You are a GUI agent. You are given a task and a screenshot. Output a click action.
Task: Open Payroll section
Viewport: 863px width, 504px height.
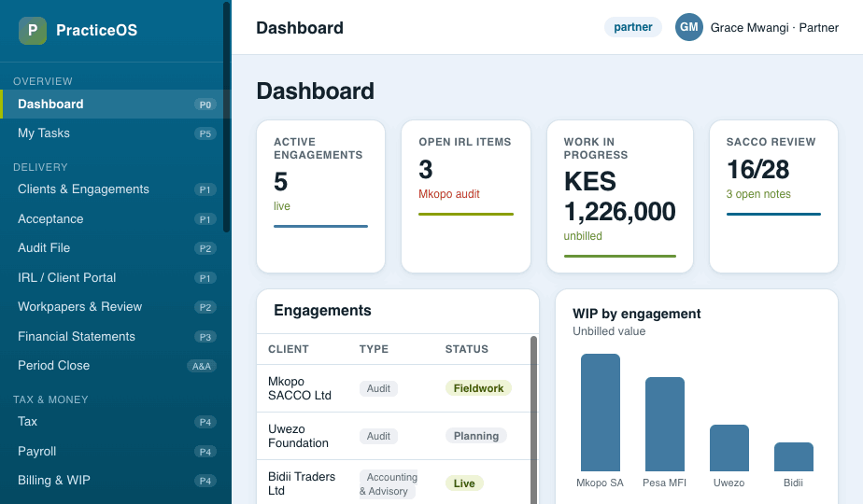pos(116,452)
